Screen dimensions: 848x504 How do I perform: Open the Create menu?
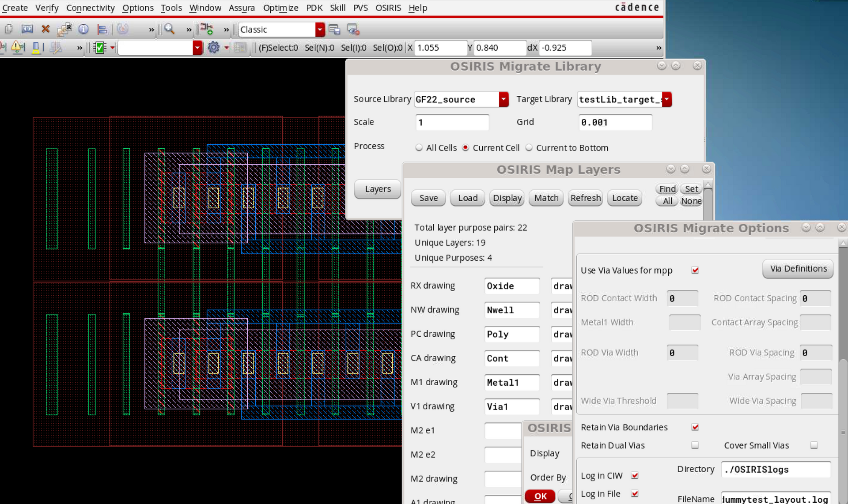[x=15, y=8]
